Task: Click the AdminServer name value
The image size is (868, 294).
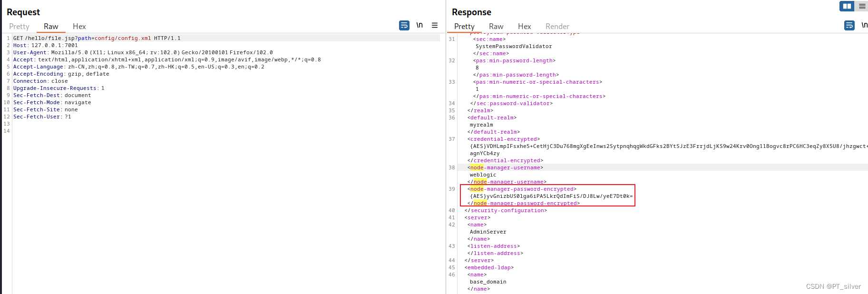Action: (x=488, y=232)
